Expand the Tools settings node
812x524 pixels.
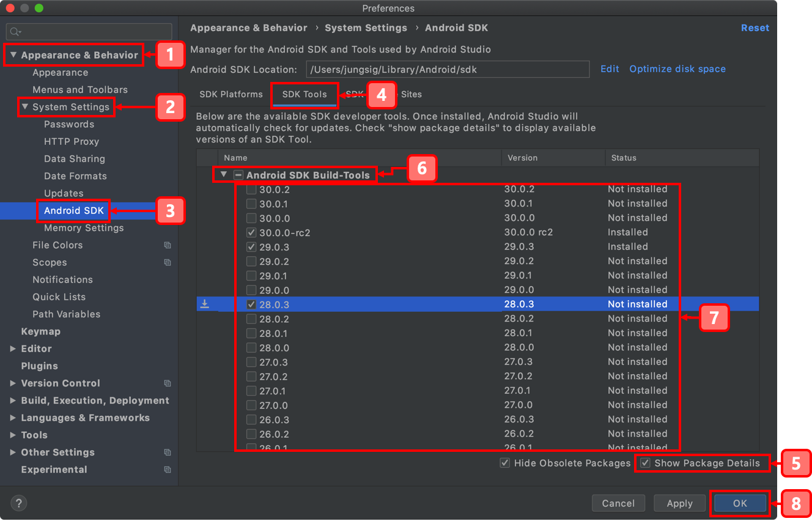pyautogui.click(x=13, y=435)
